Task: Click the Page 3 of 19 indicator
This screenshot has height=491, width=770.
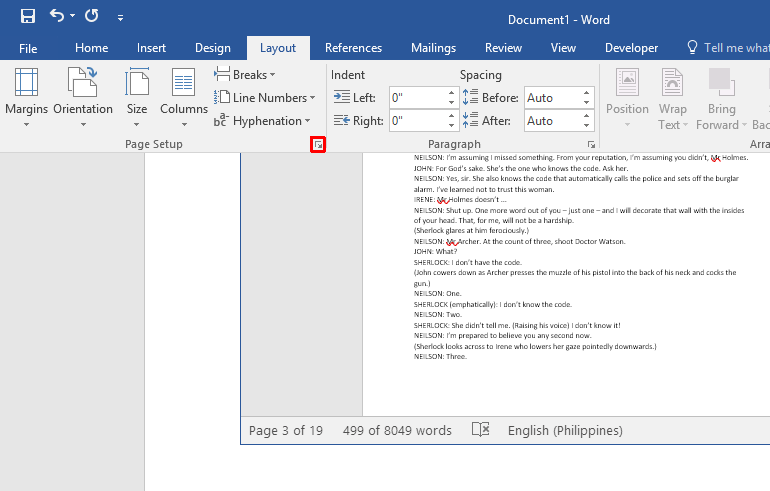Action: tap(285, 430)
